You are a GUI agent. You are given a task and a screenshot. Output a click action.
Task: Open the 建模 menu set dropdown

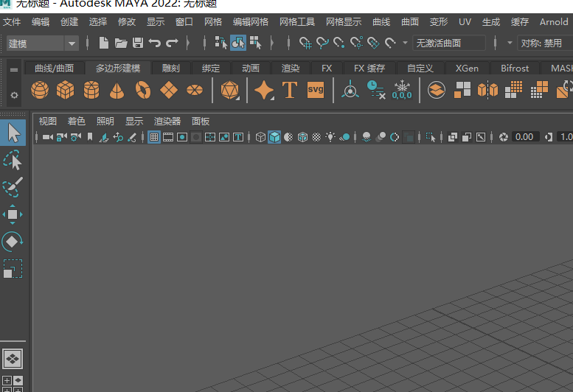point(41,43)
